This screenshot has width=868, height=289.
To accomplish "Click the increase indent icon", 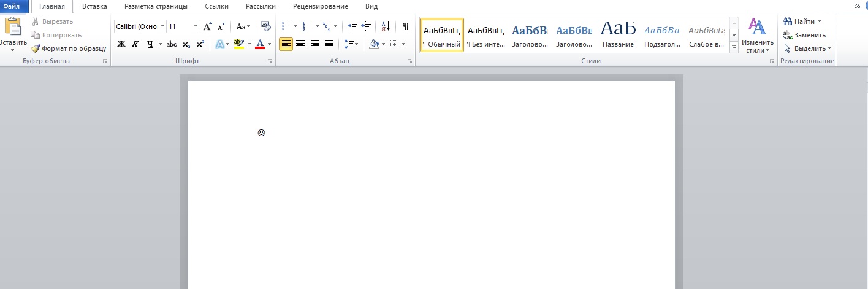I will point(367,26).
